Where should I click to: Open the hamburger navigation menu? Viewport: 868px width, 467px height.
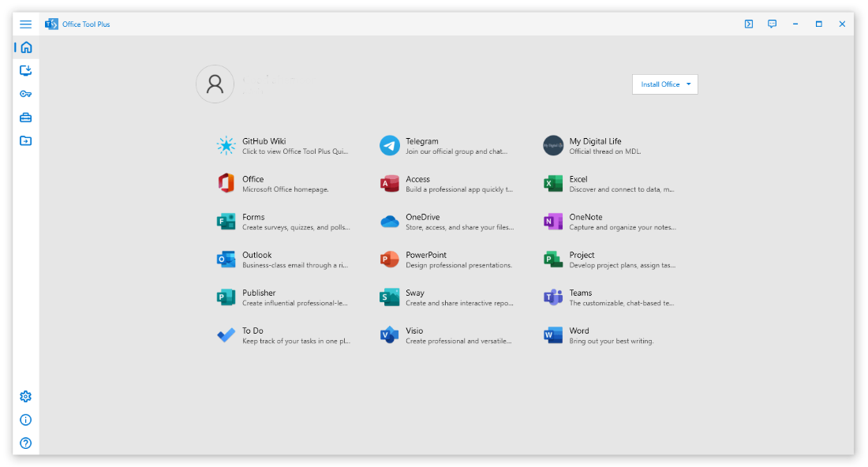(26, 24)
